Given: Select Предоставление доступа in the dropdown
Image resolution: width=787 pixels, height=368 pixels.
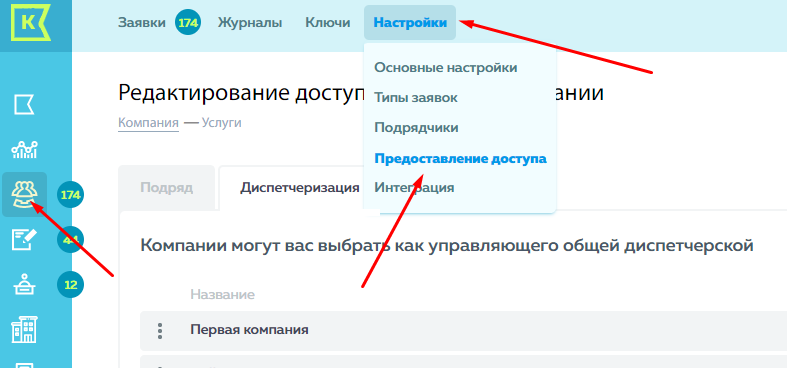Looking at the screenshot, I should [x=460, y=159].
